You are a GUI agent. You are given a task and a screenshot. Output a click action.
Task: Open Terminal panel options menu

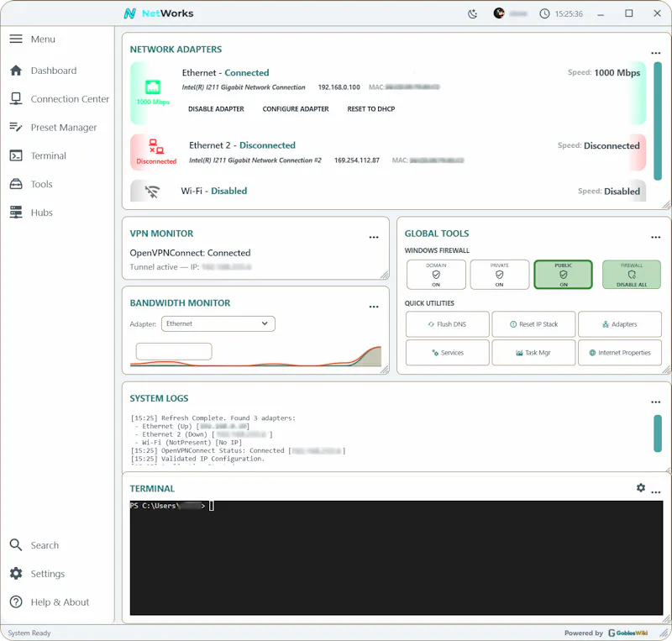coord(656,492)
